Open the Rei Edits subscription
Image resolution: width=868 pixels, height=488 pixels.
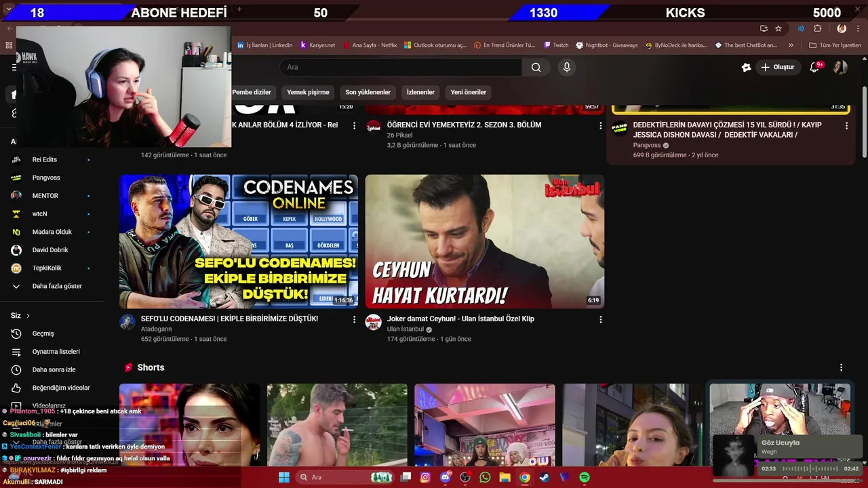45,159
